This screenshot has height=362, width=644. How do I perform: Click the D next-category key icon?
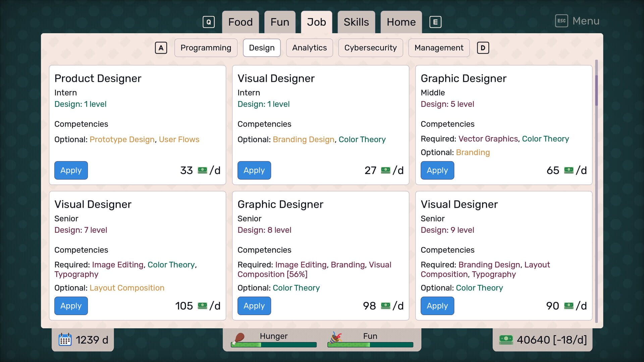point(483,48)
